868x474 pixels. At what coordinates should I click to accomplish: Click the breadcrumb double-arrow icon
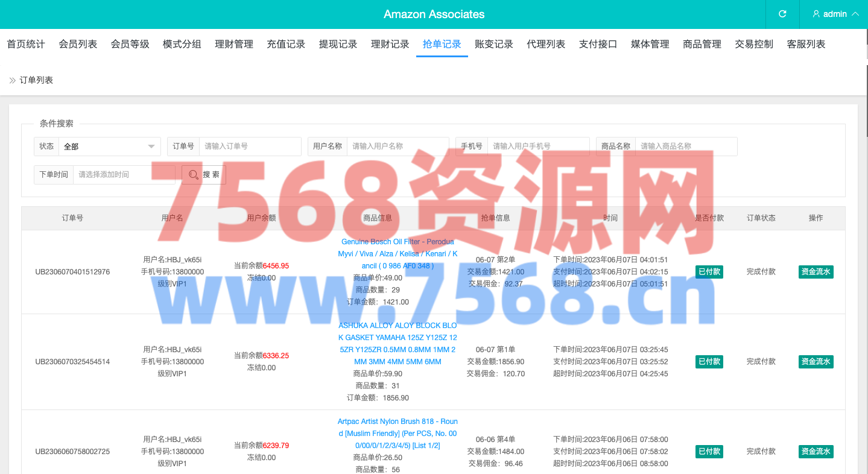coord(12,80)
